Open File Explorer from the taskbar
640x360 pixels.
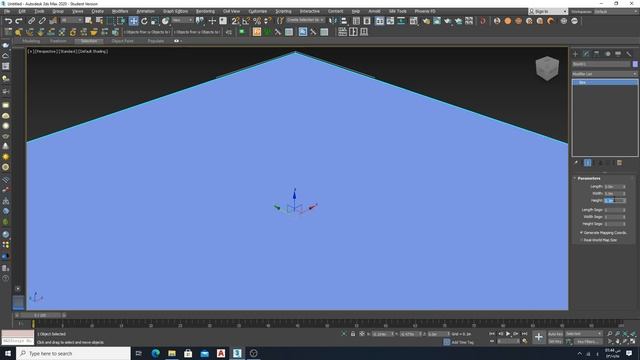tap(172, 353)
